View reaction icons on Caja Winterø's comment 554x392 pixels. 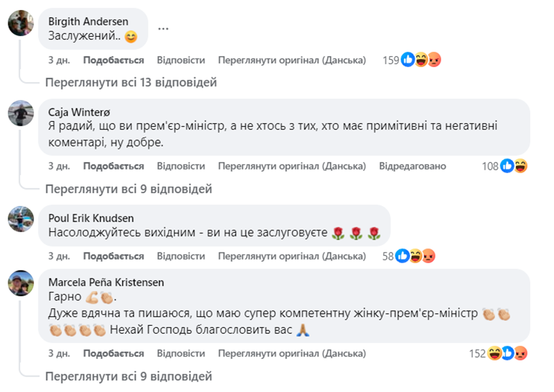[x=513, y=166]
